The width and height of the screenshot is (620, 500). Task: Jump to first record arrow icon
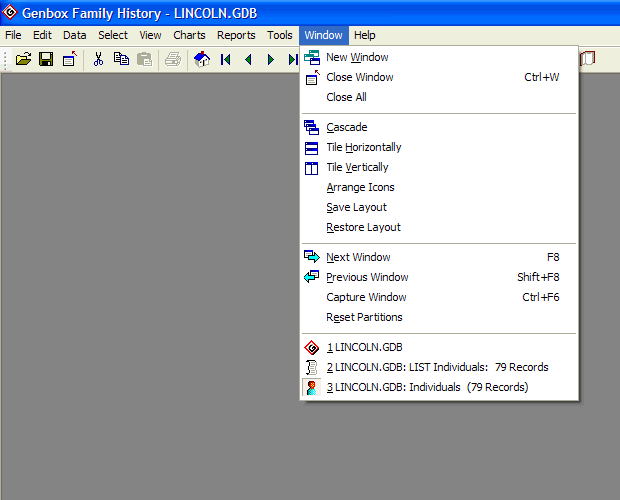click(x=226, y=59)
